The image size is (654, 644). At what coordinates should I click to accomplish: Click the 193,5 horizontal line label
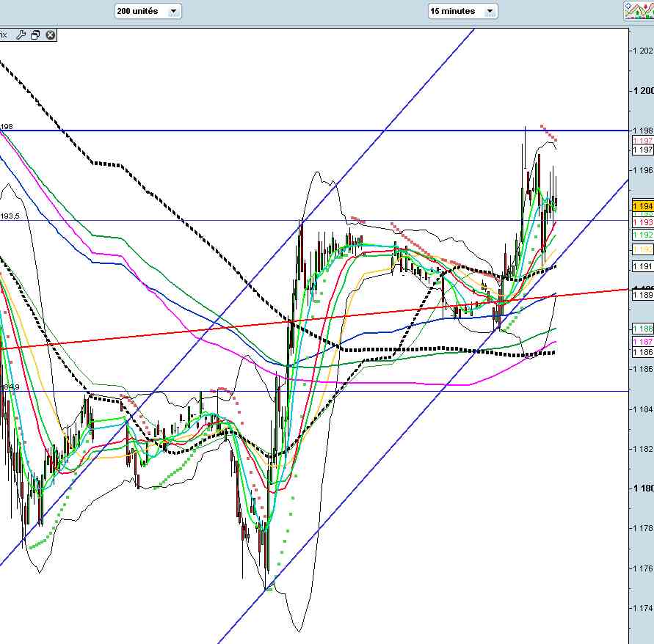tap(10, 216)
